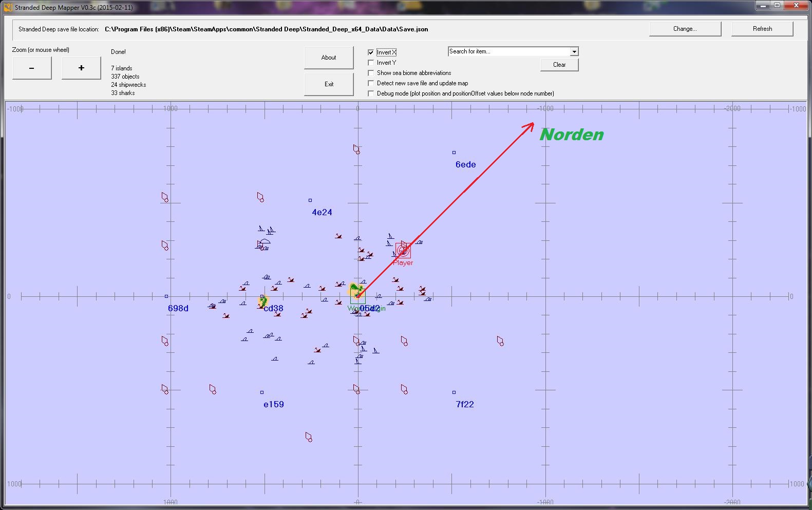
Task: Select the 698d island square marker
Action: [x=166, y=296]
